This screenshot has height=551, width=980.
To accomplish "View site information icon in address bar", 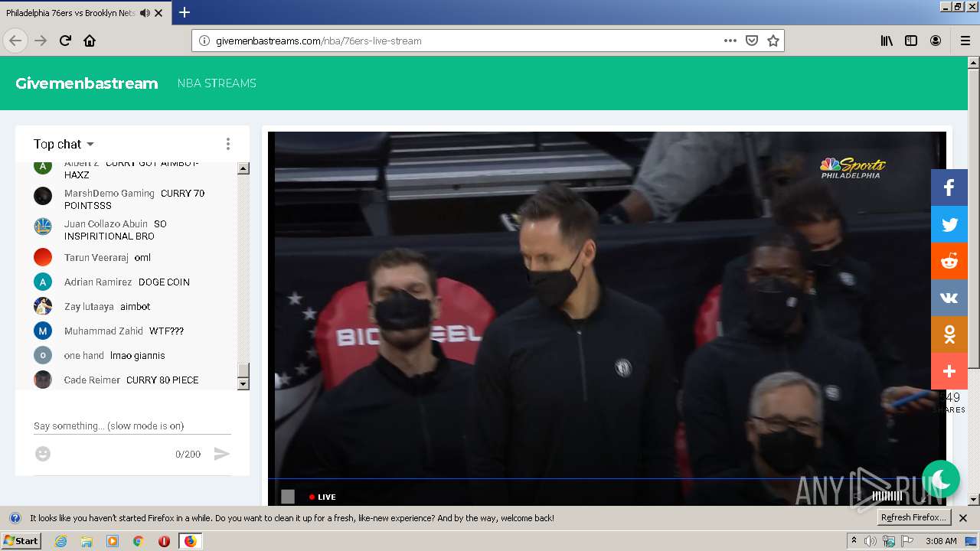I will coord(204,41).
